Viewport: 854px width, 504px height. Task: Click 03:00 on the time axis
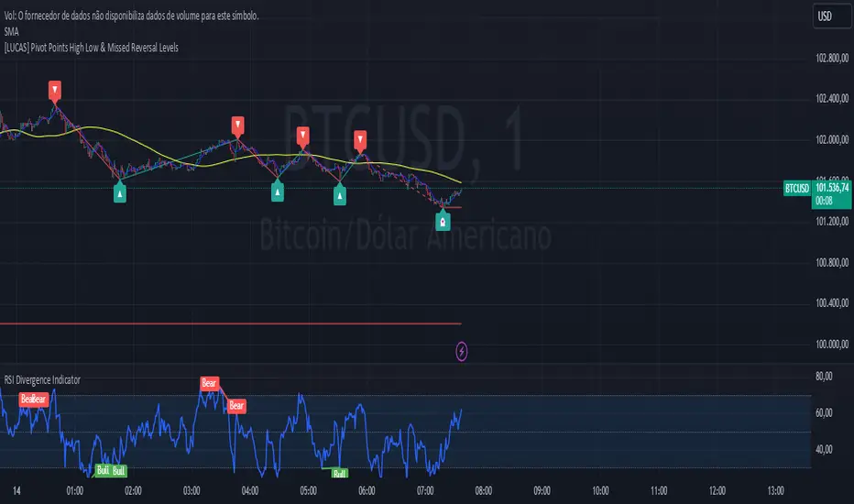(192, 491)
